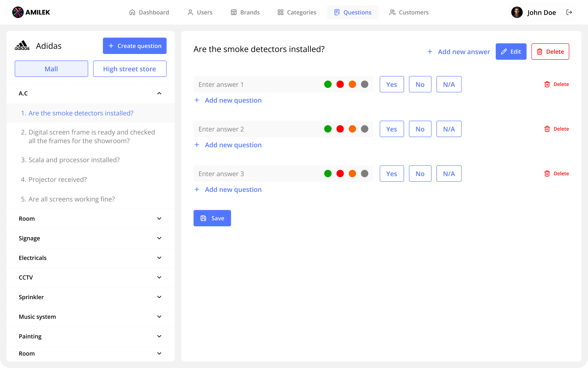This screenshot has height=368, width=588.
Task: Click the plus icon under answer 2
Action: [197, 145]
